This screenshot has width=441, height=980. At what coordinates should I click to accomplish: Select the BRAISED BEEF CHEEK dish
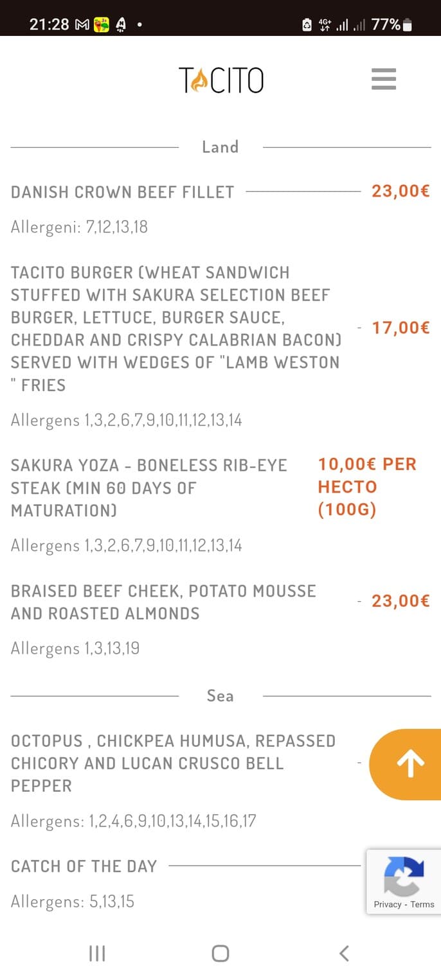click(164, 602)
